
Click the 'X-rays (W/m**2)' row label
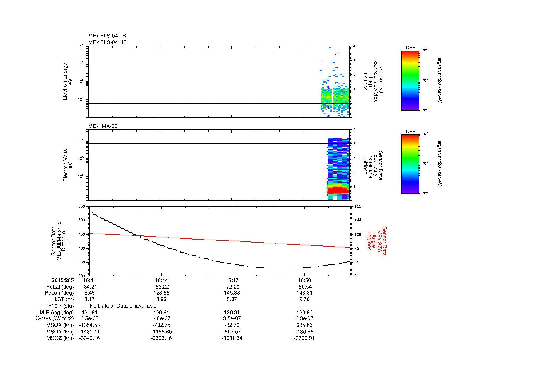click(55, 319)
